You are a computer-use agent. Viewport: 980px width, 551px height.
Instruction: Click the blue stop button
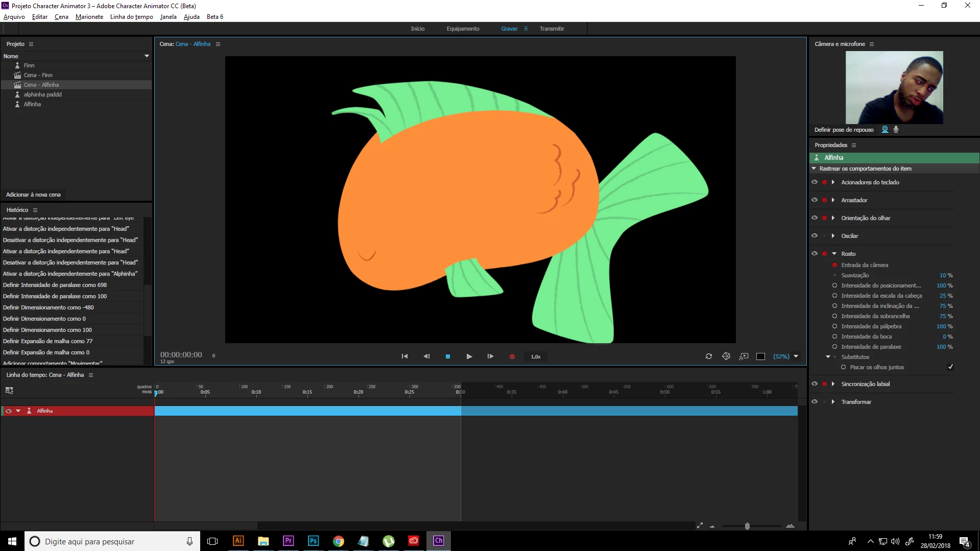point(448,356)
